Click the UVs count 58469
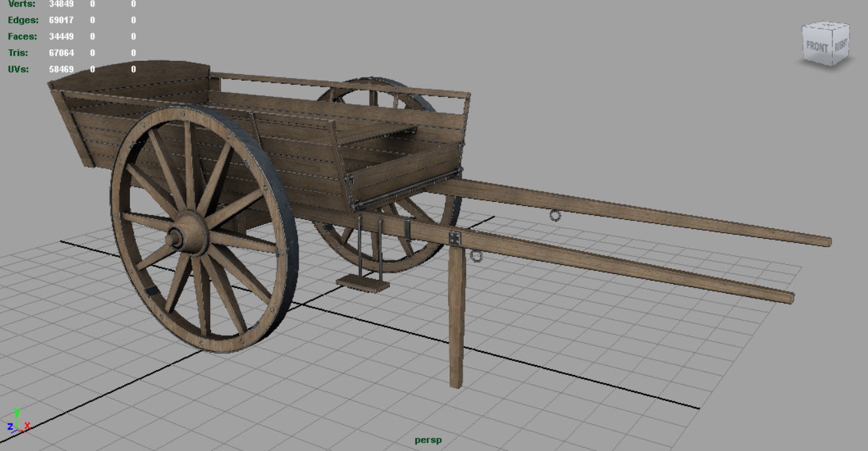This screenshot has height=451, width=868. coord(61,69)
